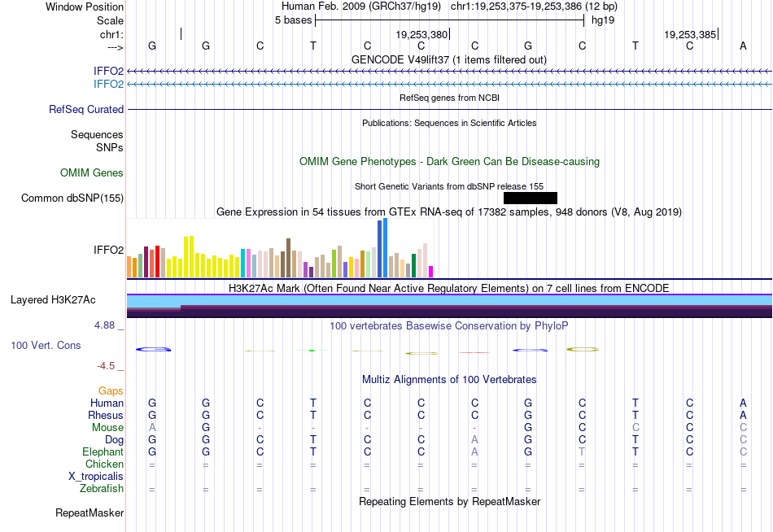
Task: Open Gene Expression in 54 tissues title
Action: pyautogui.click(x=449, y=212)
